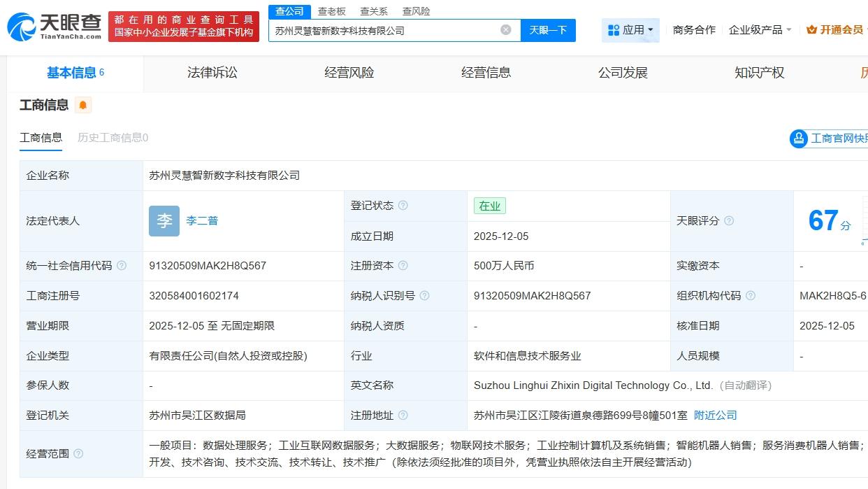868x489 pixels.
Task: Clear the search box with X icon
Action: [506, 30]
